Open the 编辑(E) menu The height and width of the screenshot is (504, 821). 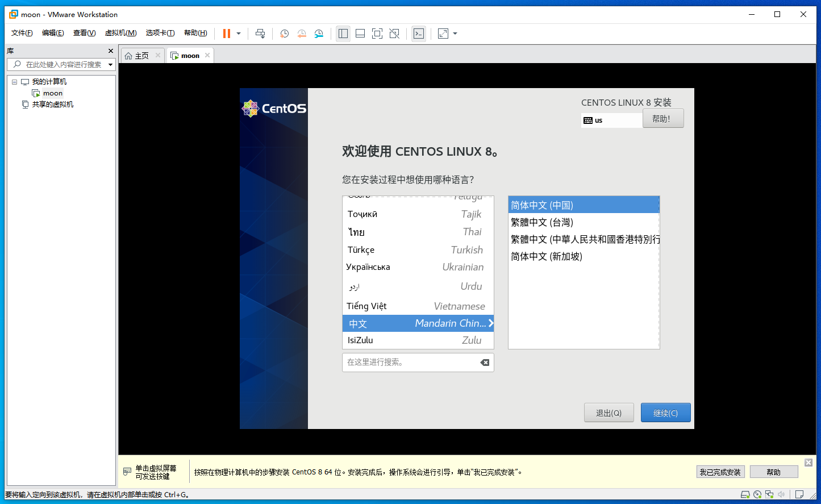(x=53, y=33)
